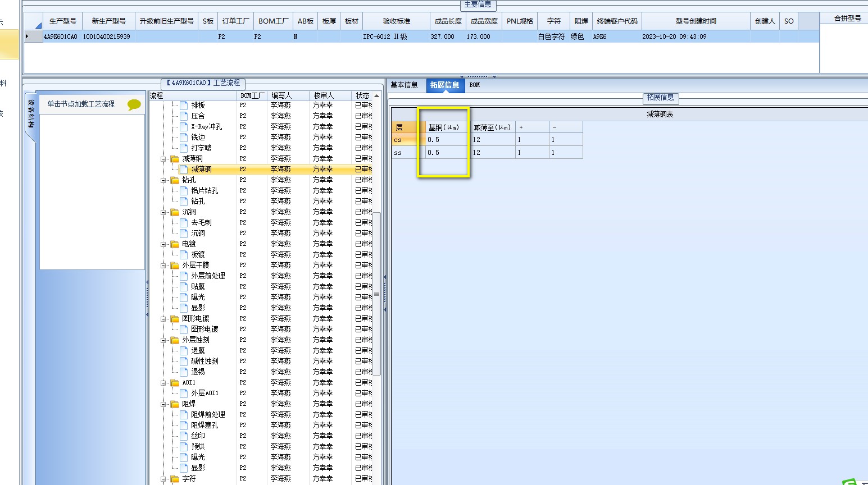Click the 减薄至 value 12 in ss row

click(493, 153)
